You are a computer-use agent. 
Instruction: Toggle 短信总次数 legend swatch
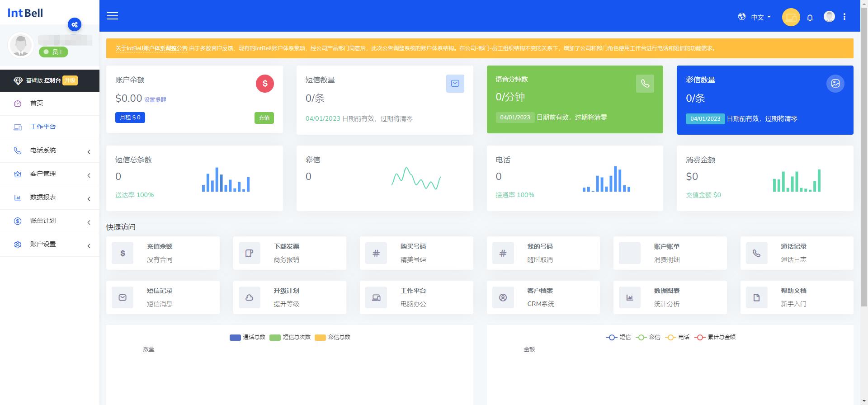tap(275, 337)
